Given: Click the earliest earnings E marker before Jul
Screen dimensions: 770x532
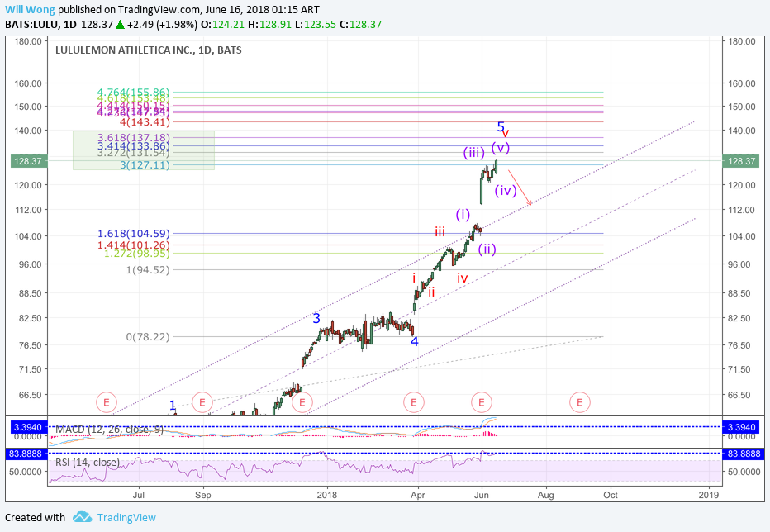Looking at the screenshot, I should pyautogui.click(x=106, y=402).
